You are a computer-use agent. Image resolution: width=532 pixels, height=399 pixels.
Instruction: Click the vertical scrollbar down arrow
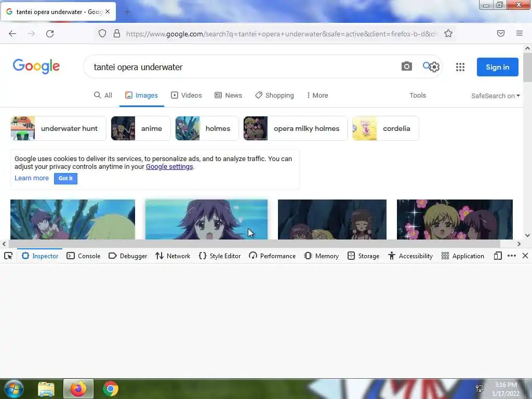(x=527, y=235)
